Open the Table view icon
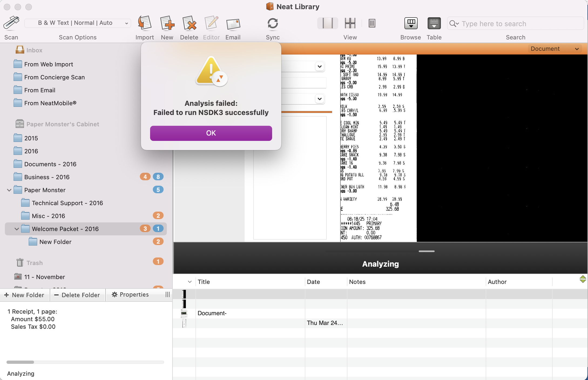The height and width of the screenshot is (380, 588). coord(434,23)
